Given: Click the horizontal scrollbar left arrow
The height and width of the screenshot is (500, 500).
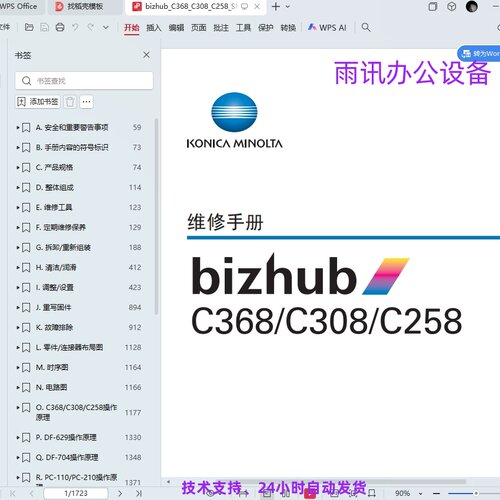Looking at the screenshot, I should [x=168, y=482].
